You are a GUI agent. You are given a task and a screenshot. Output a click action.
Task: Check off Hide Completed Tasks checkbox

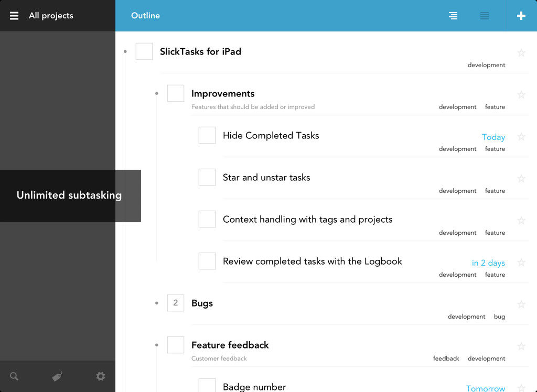pyautogui.click(x=207, y=135)
